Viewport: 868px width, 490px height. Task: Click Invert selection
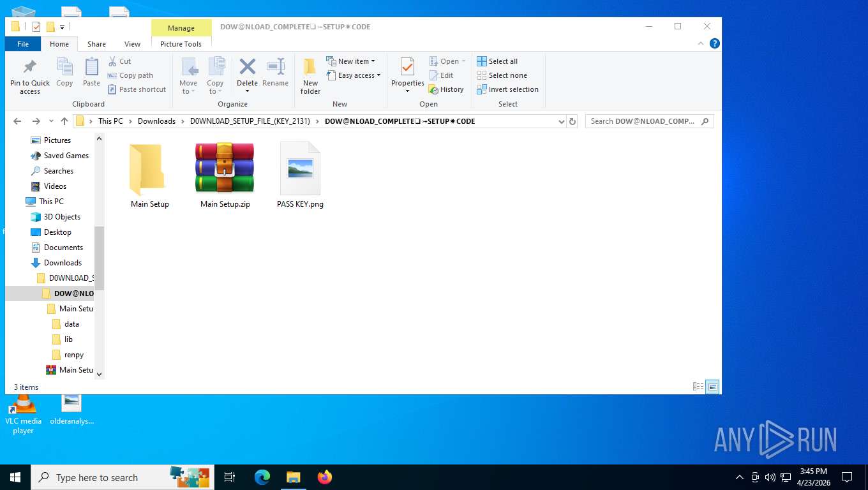[x=507, y=89]
